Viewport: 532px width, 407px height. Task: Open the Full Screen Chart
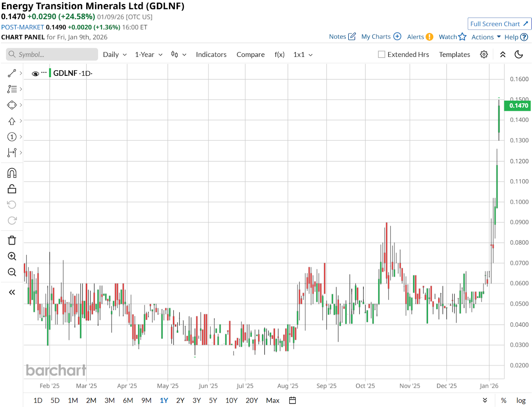(x=499, y=24)
